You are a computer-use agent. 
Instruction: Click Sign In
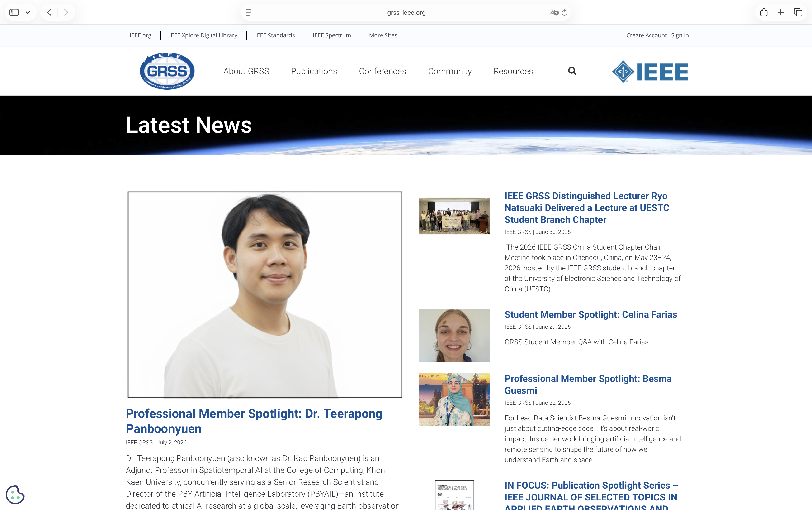(680, 35)
